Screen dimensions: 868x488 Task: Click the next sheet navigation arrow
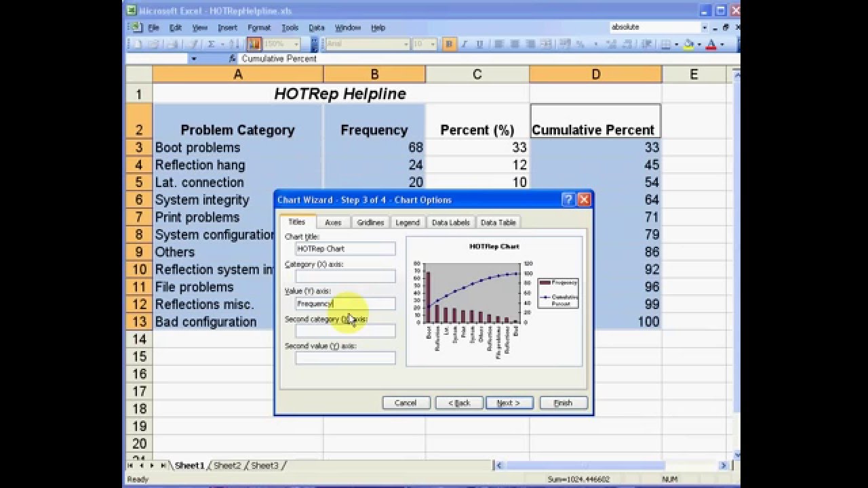click(x=152, y=466)
